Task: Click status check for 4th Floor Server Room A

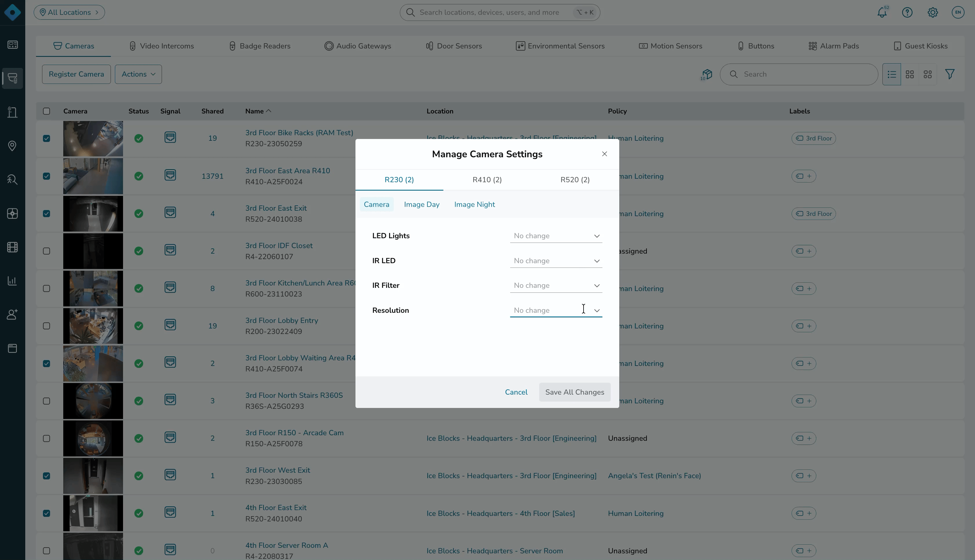Action: (x=139, y=551)
